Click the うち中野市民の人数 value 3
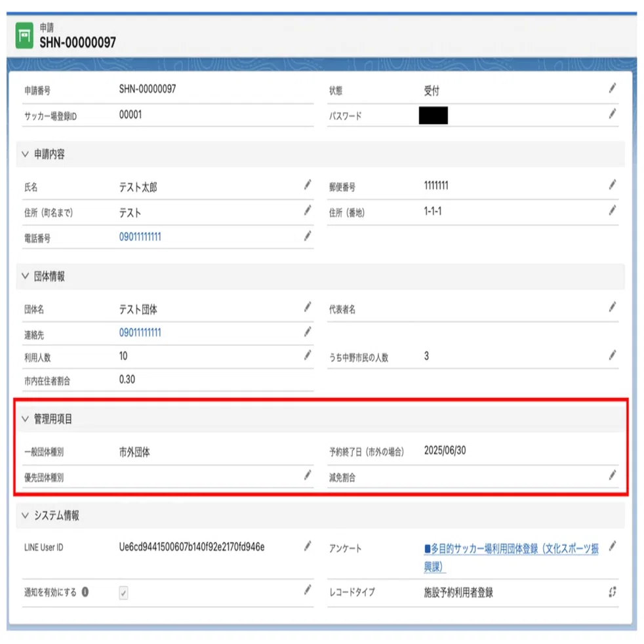Screen dimensions: 644x644 coord(426,356)
